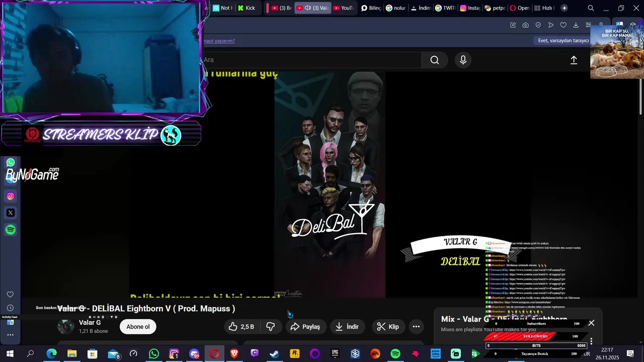Viewport: 644px width, 362px height.
Task: Open WhatsApp in Opera sidebar
Action: point(11,163)
